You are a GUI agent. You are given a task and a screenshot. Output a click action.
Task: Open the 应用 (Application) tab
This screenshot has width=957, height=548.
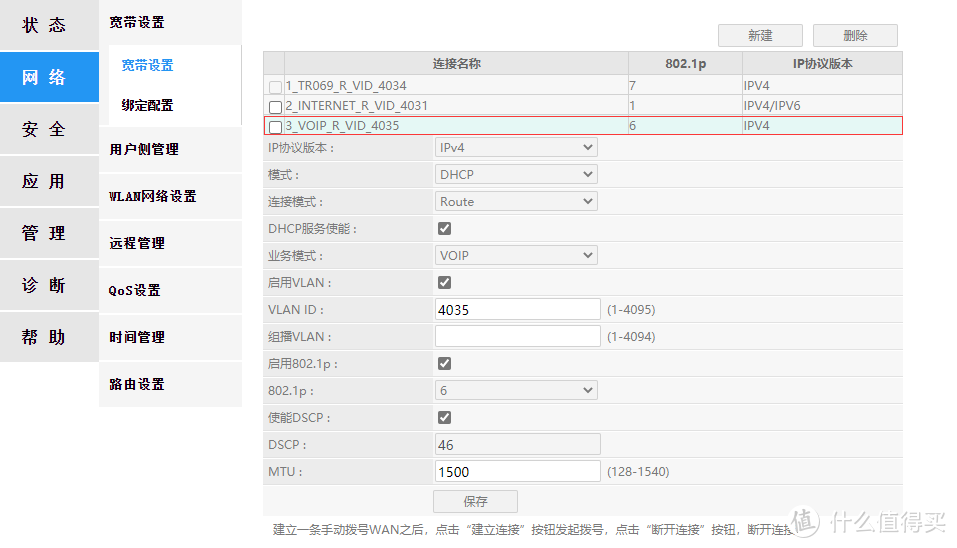pyautogui.click(x=49, y=181)
